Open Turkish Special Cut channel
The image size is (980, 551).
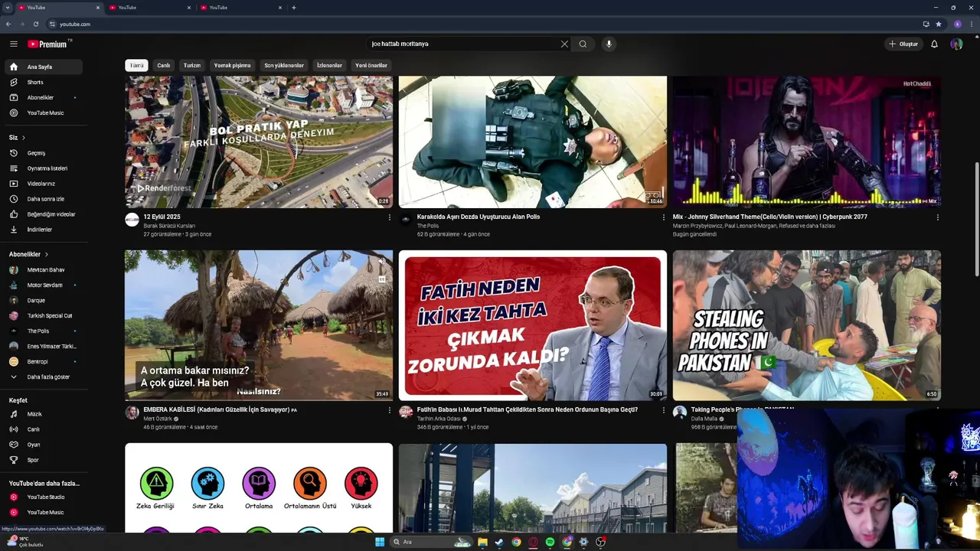43,315
